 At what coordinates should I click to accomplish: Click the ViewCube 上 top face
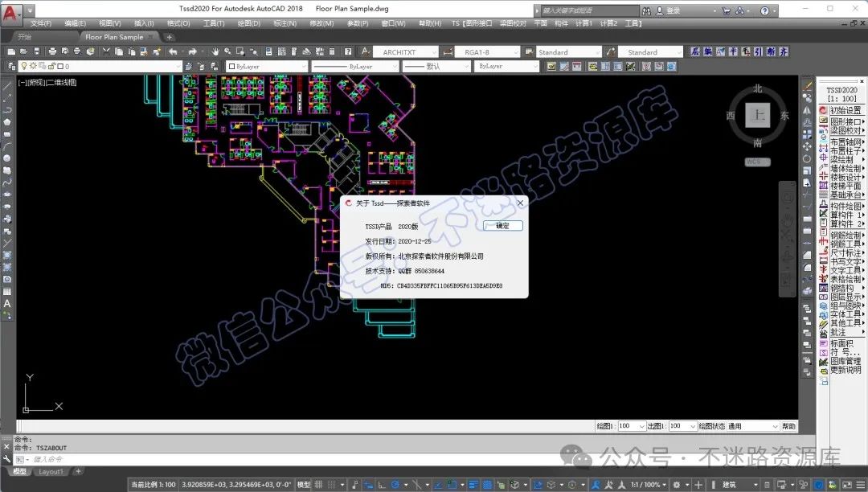tap(758, 116)
